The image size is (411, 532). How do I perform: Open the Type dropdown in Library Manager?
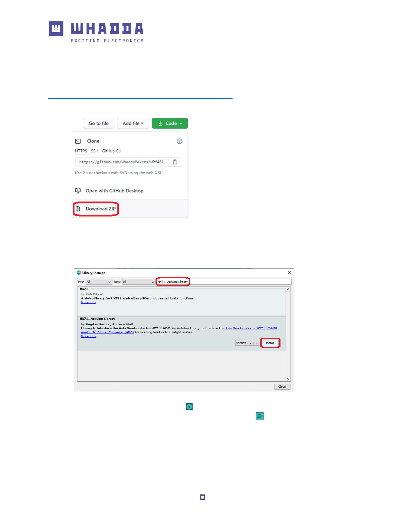(99, 282)
